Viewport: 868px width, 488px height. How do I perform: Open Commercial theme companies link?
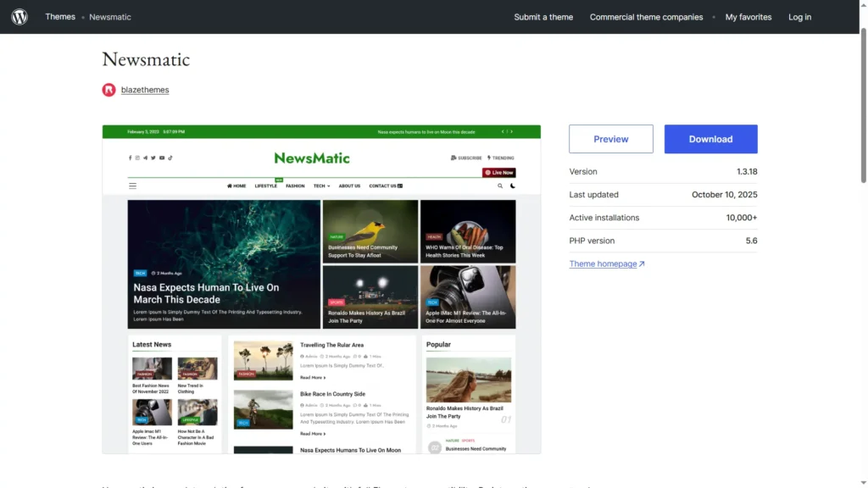tap(646, 17)
